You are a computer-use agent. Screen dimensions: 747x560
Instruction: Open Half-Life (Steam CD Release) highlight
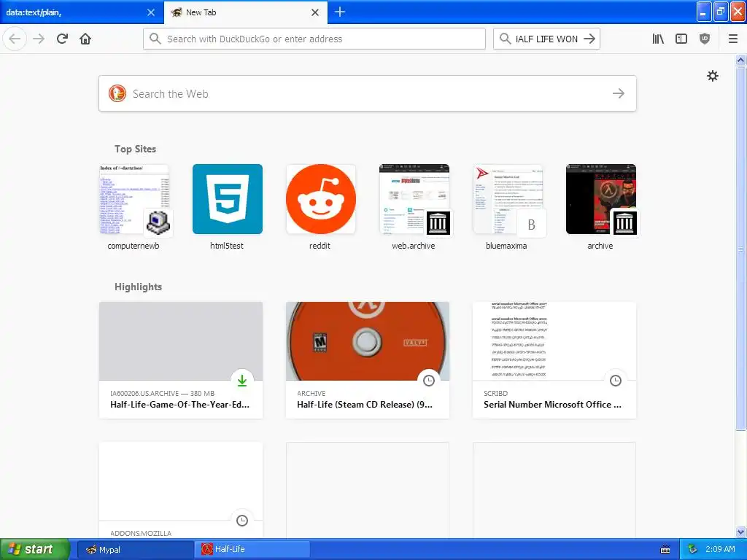pyautogui.click(x=368, y=360)
